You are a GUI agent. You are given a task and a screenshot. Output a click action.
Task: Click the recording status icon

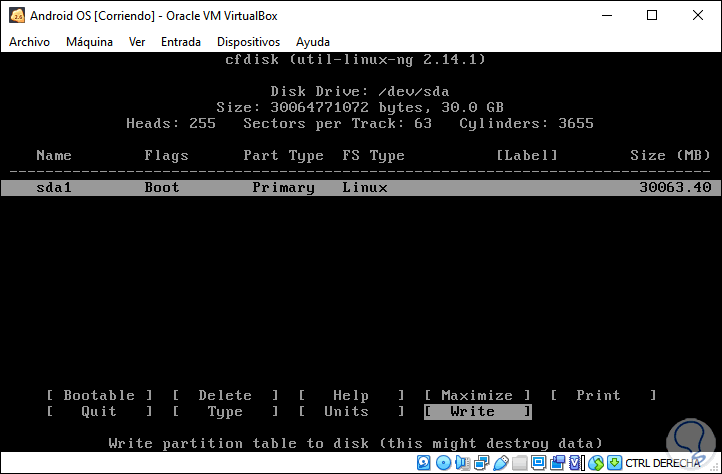[x=558, y=462]
